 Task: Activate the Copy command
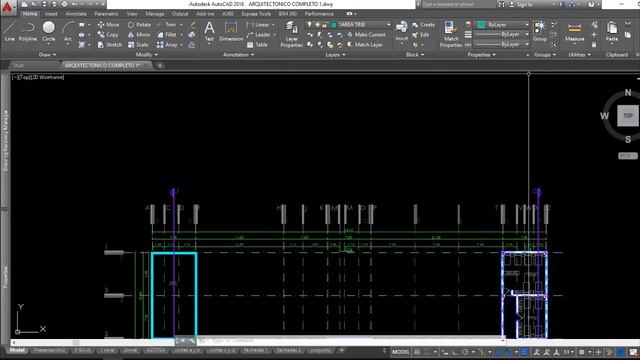click(x=108, y=35)
